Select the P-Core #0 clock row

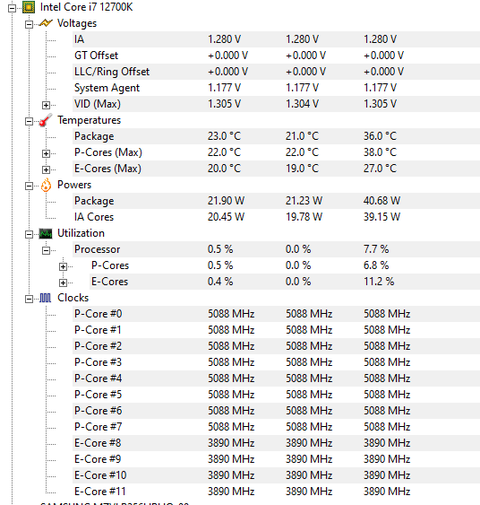pos(276,314)
